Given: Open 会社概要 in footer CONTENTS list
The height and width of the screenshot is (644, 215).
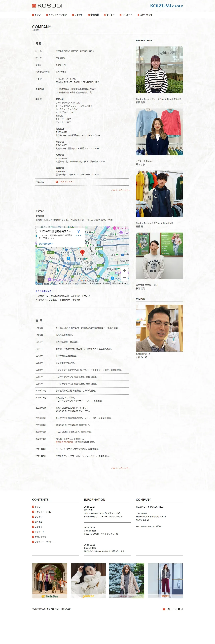Looking at the screenshot, I should (x=37, y=522).
